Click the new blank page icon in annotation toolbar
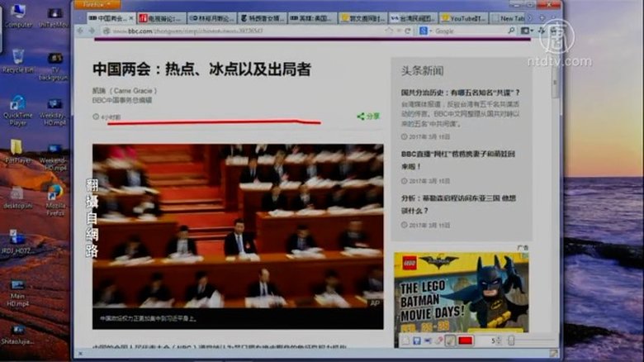Screen dimensions: 644x362 click(405, 341)
